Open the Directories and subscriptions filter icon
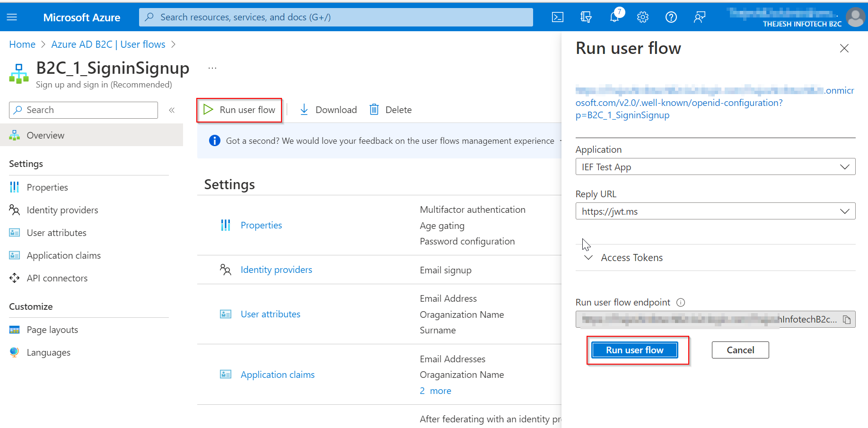 (586, 17)
